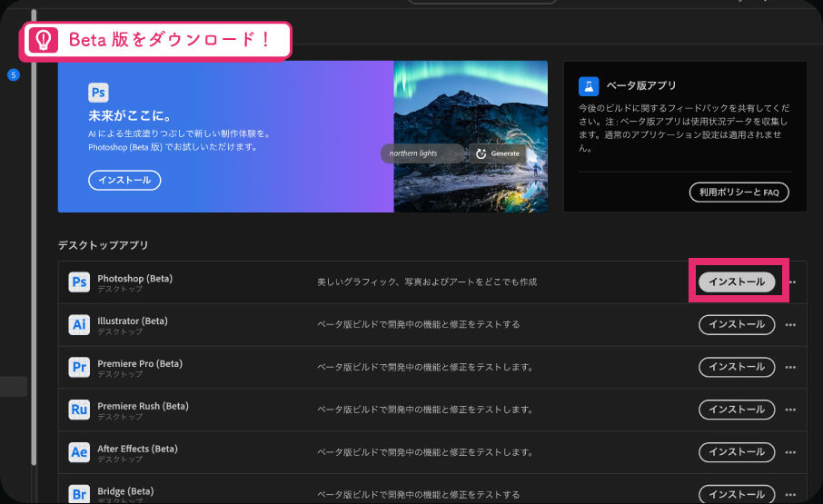Open more options for Premiere Rush (Beta)
This screenshot has height=504, width=823.
click(x=790, y=410)
